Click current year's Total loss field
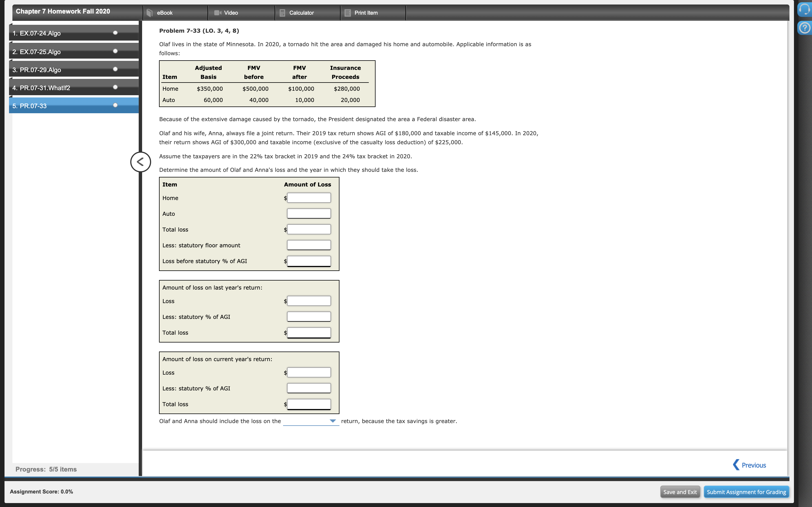Image resolution: width=812 pixels, height=507 pixels. tap(309, 404)
